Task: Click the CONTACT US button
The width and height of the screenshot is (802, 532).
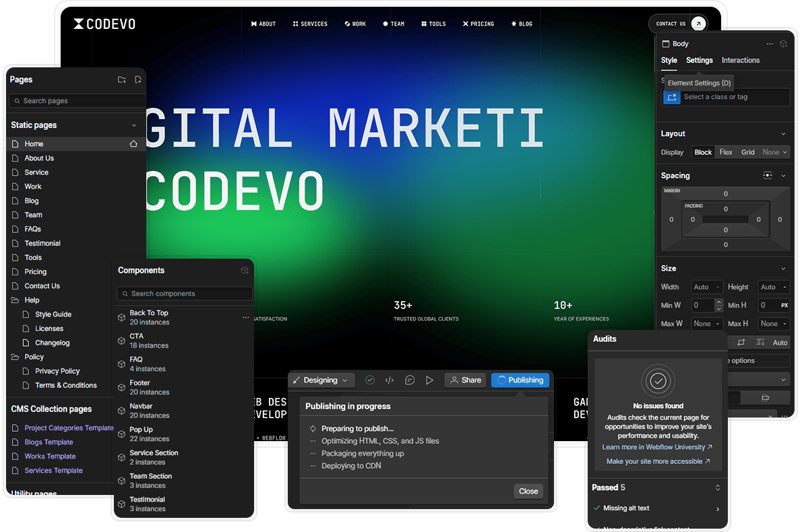Action: tap(679, 24)
